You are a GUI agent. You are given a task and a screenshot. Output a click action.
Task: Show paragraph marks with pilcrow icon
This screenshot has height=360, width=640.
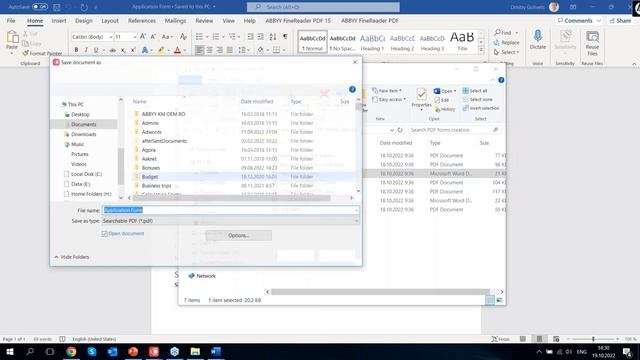(285, 37)
